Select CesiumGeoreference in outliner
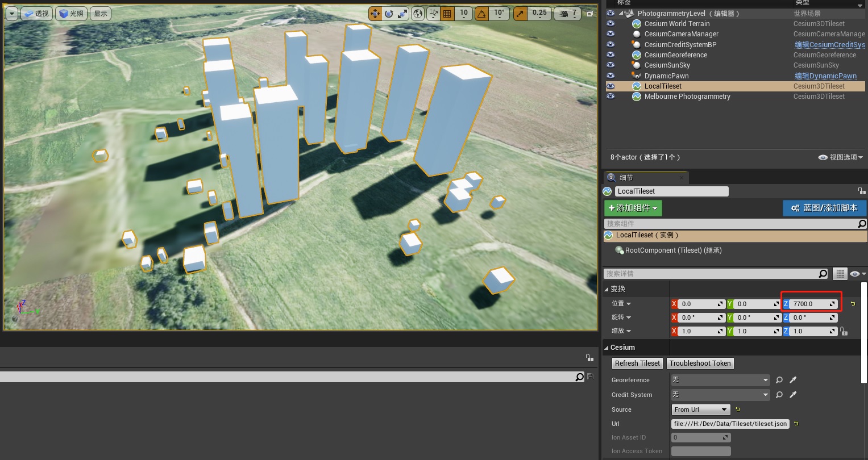The width and height of the screenshot is (868, 460). pos(676,55)
